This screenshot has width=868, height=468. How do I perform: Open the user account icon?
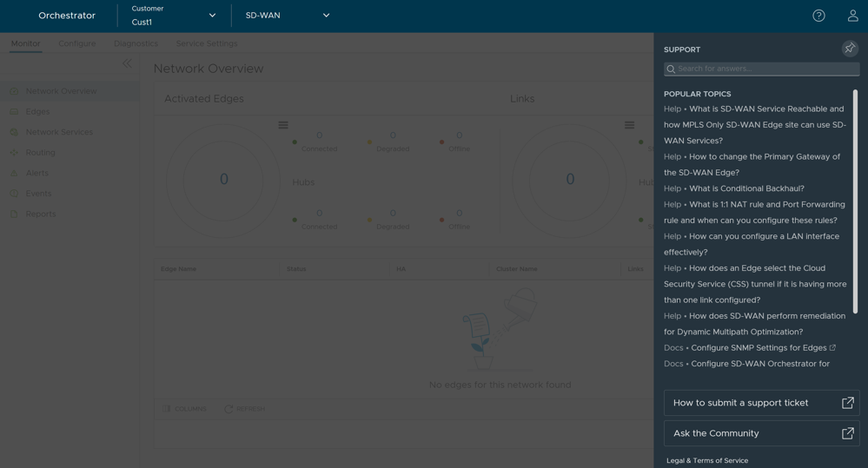tap(852, 16)
